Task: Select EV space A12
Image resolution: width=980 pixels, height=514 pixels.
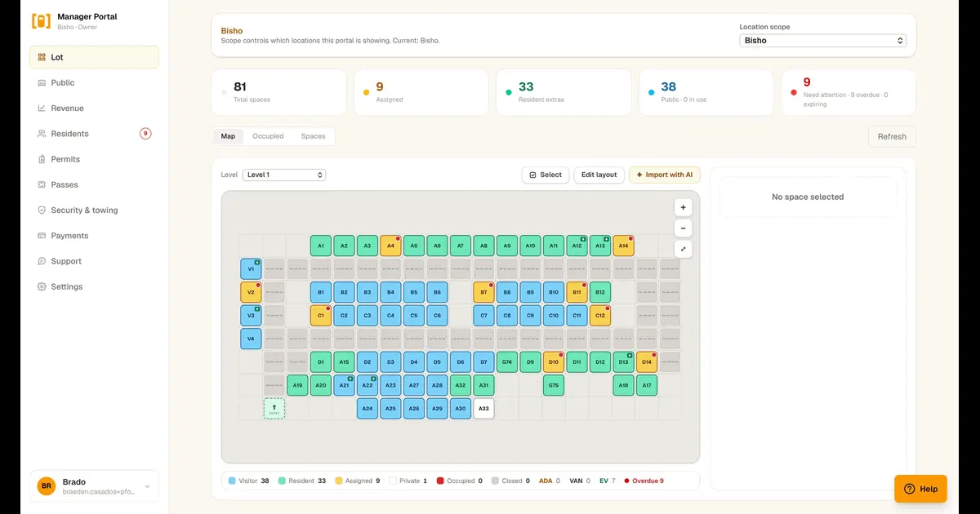Action: click(577, 246)
